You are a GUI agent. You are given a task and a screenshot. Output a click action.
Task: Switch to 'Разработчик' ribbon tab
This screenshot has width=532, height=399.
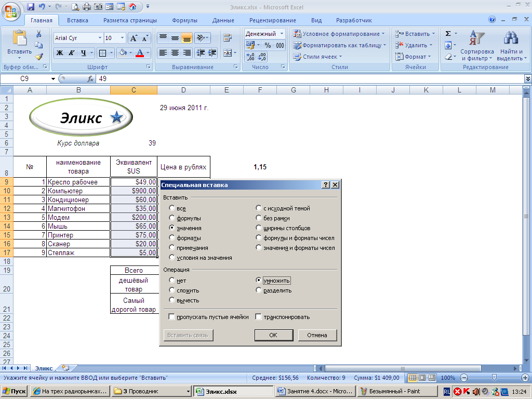click(354, 20)
